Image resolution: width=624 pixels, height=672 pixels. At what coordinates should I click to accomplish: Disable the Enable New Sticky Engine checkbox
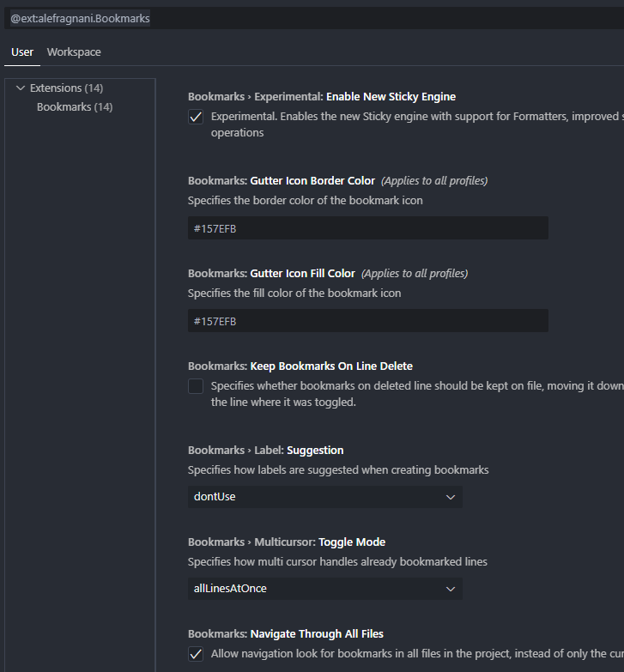point(196,117)
